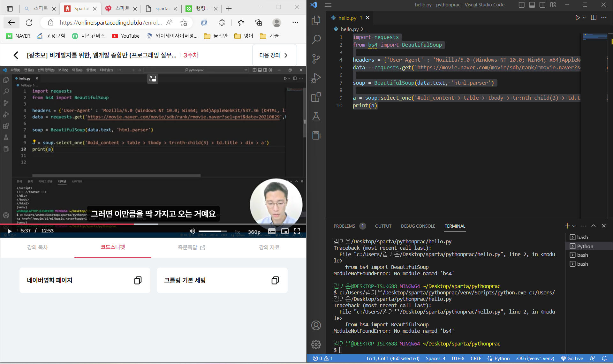Open Manage gear in VS Code
Screen dimensions: 613x364
coord(316,345)
